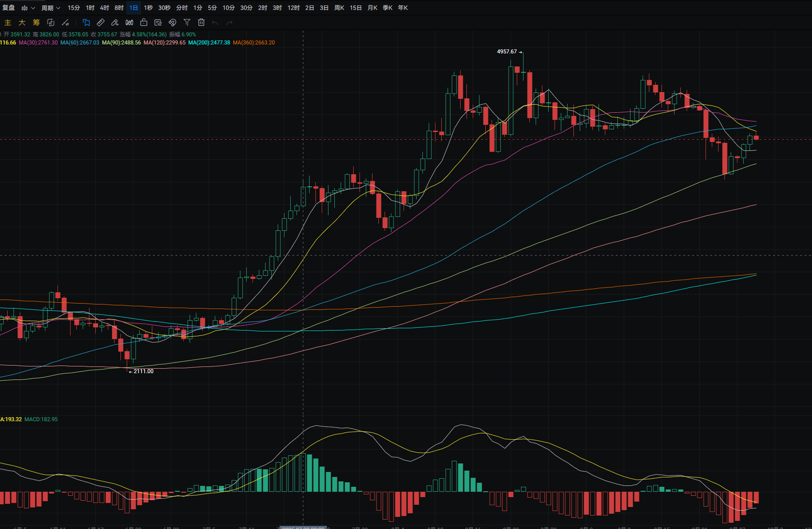Select the pencil drawing edit tool
Image resolution: width=812 pixels, height=529 pixels.
click(x=115, y=22)
